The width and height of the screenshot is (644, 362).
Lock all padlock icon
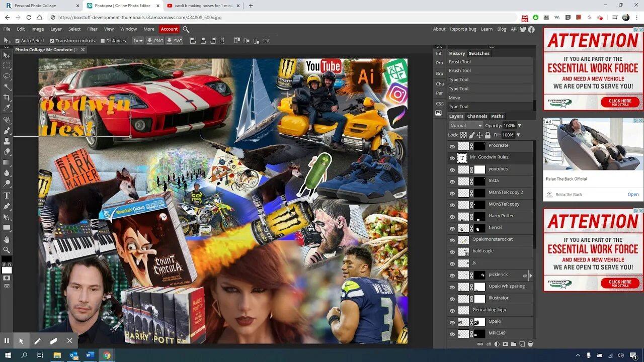[488, 135]
